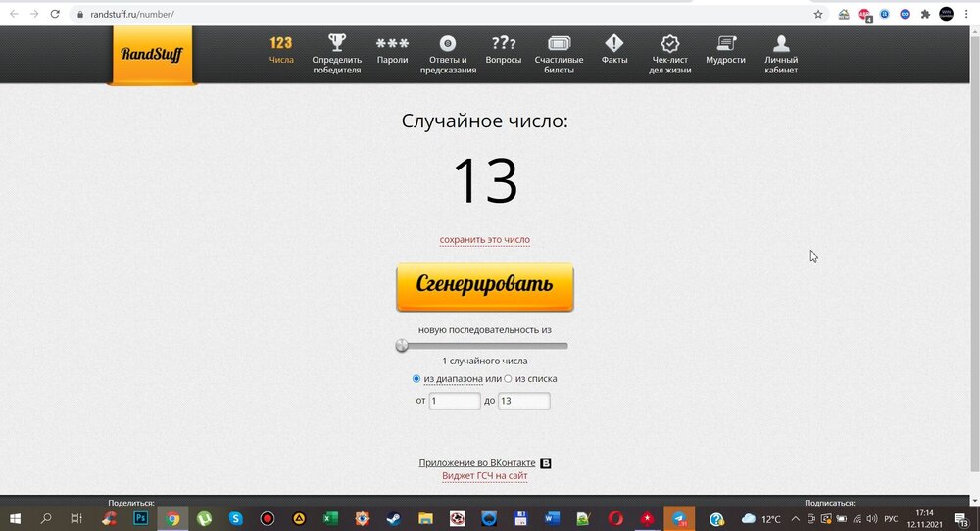Select the «из списка» radio button

click(x=508, y=379)
